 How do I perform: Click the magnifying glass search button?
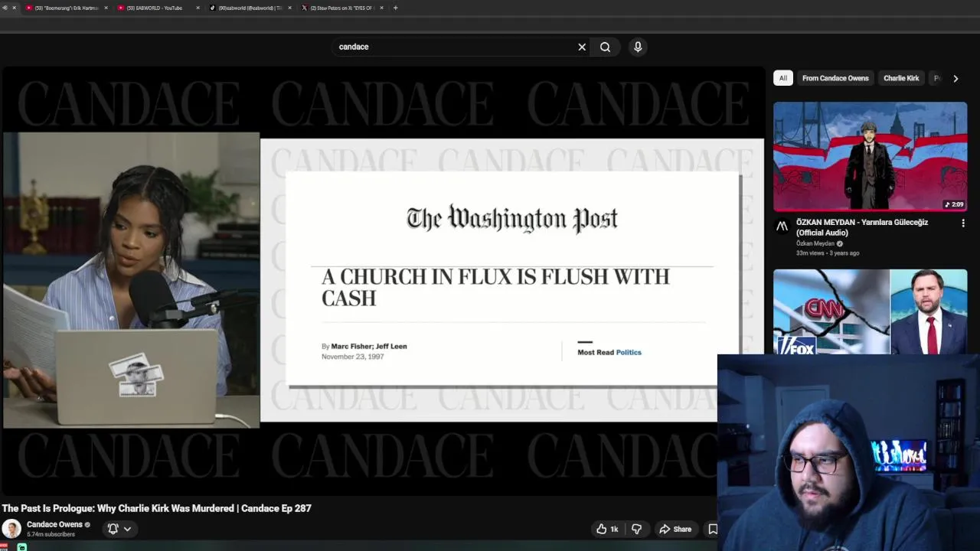tap(605, 47)
